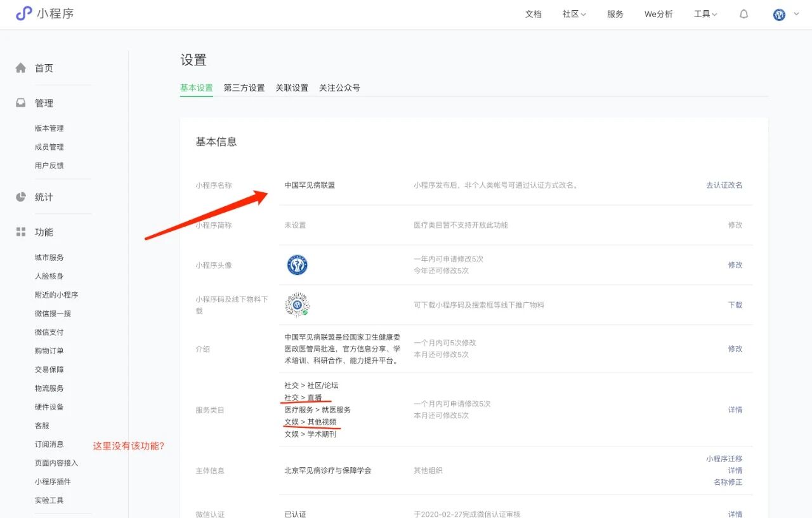Click the 其他组织 entity type text
The width and height of the screenshot is (812, 518).
point(428,470)
